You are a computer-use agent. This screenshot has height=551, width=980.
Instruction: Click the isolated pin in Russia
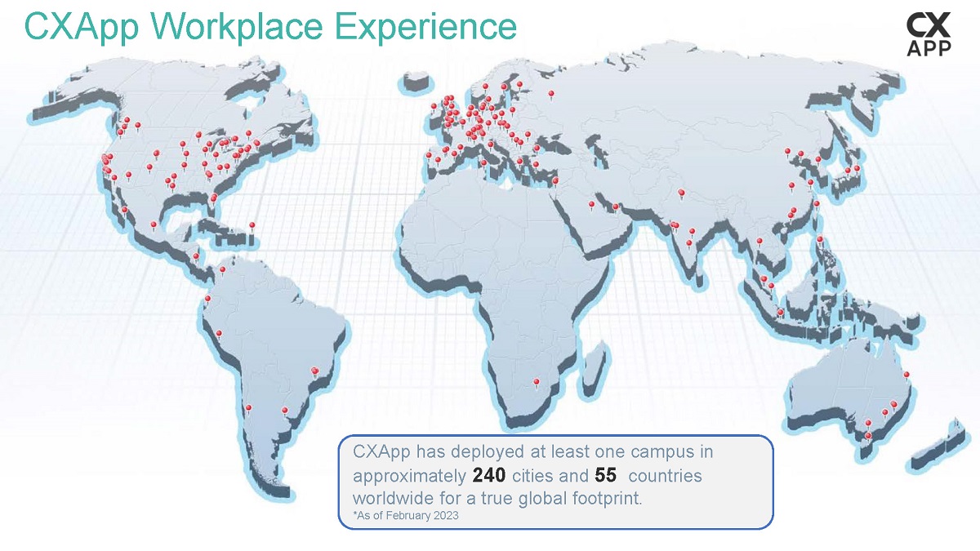pyautogui.click(x=552, y=96)
